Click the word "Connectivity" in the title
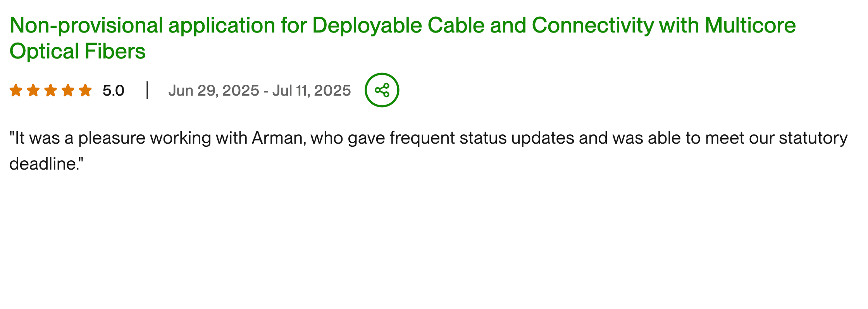 (593, 26)
